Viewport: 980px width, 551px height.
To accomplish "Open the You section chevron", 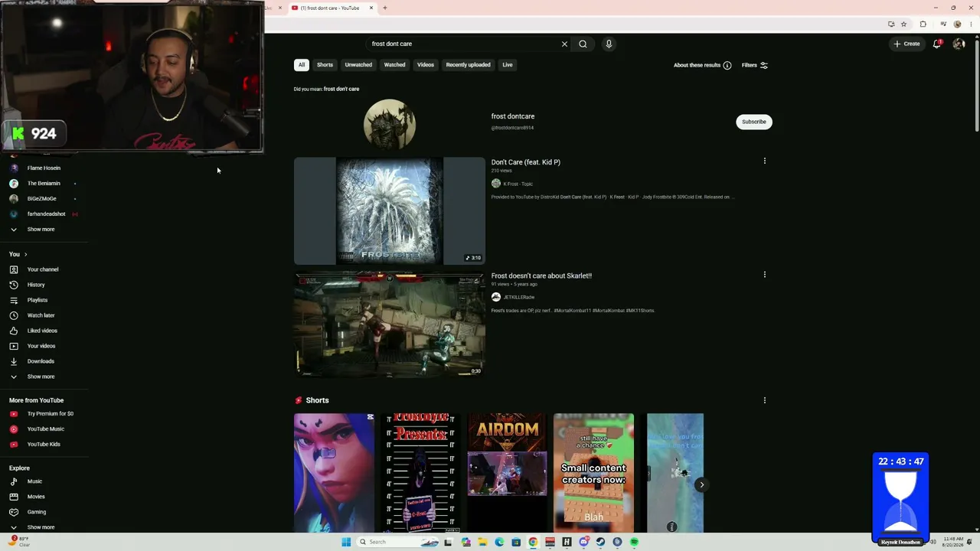I will pyautogui.click(x=25, y=254).
